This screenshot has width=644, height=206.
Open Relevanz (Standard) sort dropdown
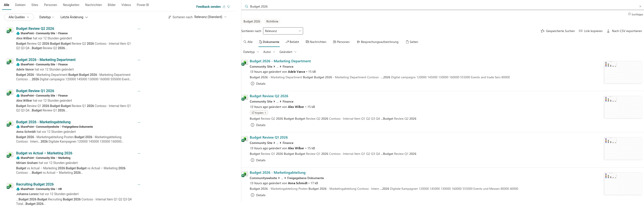coord(210,17)
